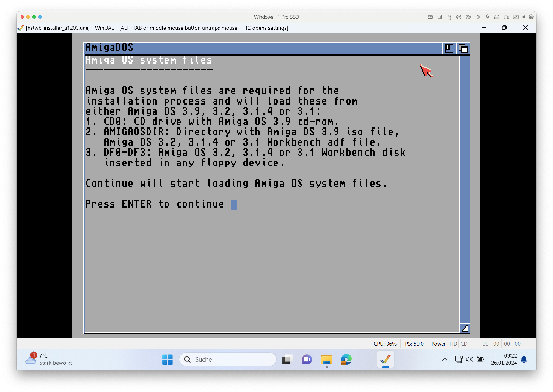This screenshot has height=392, width=553.
Task: Toggle the VM microphone icon
Action: coord(487,17)
